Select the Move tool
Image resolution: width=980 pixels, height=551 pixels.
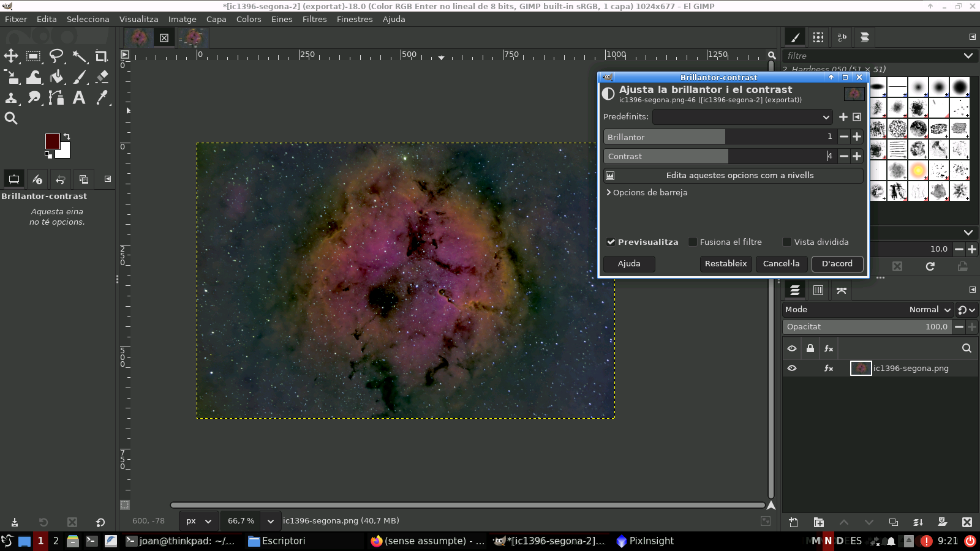click(x=10, y=56)
